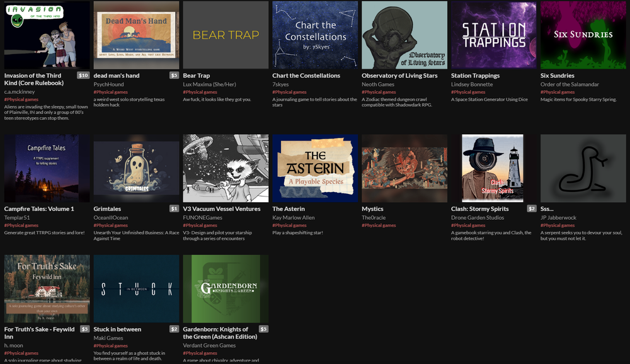Click the Bear Trap title link

(x=196, y=76)
